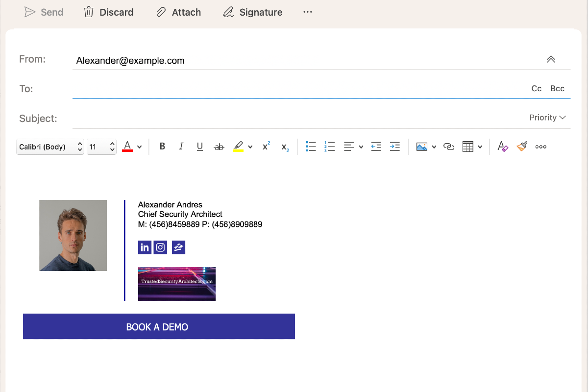Click the phone numbers line in signature
This screenshot has height=392, width=588.
click(x=200, y=224)
